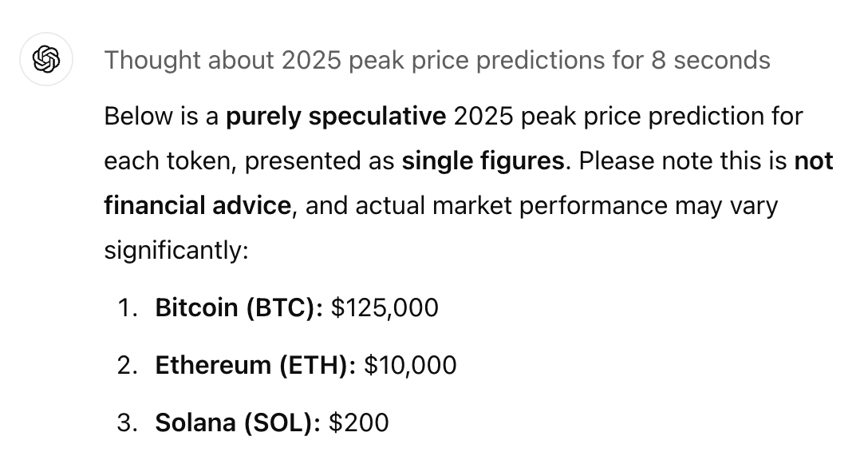The height and width of the screenshot is (468, 868).
Task: Click the bold "financial advice" words
Action: click(198, 205)
